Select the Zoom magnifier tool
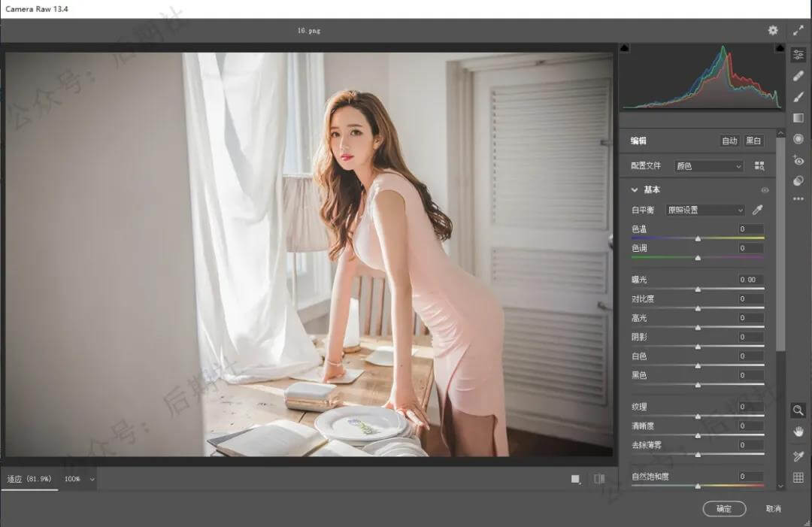Screen dimensions: 812x527 pyautogui.click(x=798, y=410)
